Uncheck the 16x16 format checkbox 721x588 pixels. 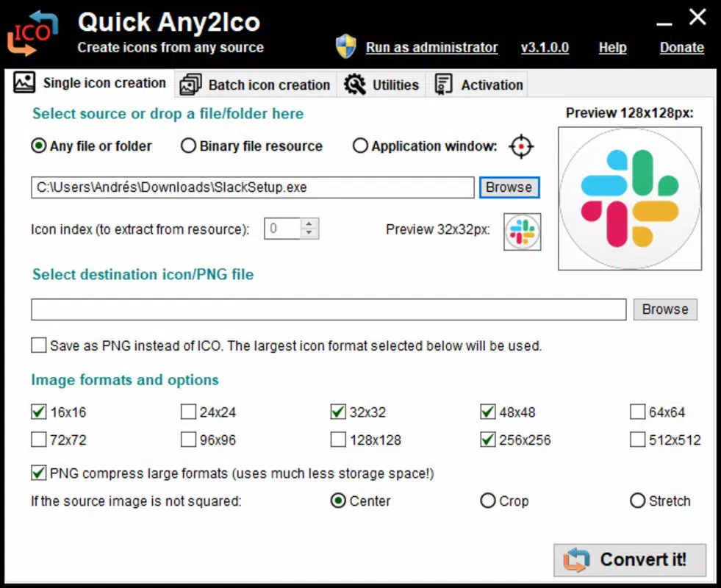(39, 412)
